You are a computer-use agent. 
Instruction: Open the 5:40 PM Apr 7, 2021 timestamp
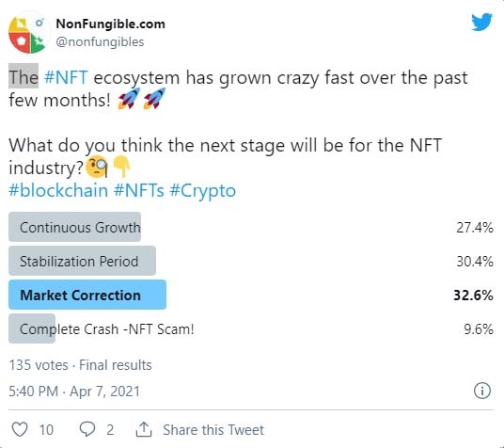(x=74, y=392)
